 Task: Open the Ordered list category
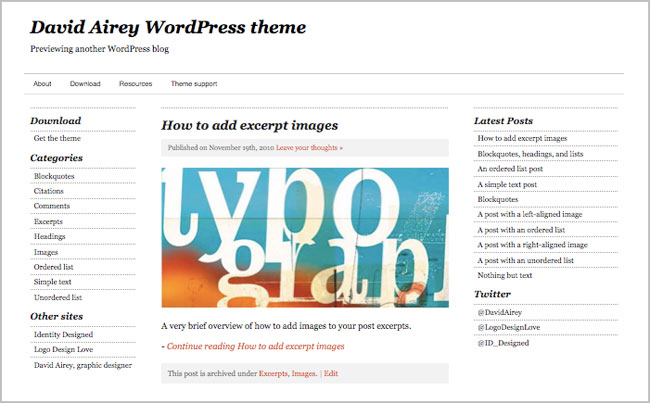pyautogui.click(x=53, y=267)
